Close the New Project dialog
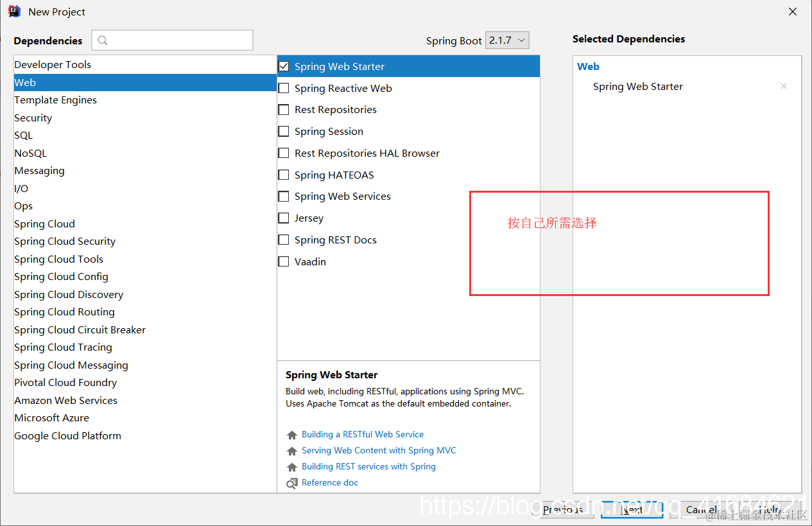Screen dimensions: 812x526 pos(793,12)
